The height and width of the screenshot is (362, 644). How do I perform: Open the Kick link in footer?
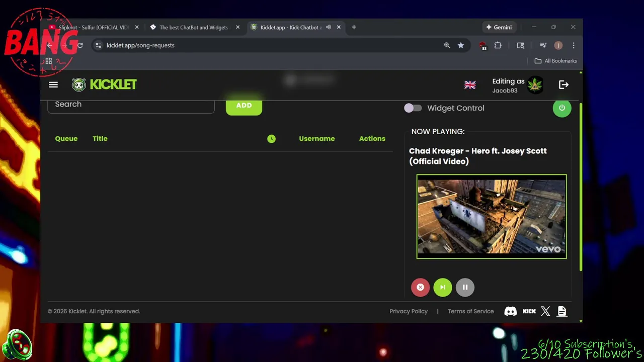point(529,311)
